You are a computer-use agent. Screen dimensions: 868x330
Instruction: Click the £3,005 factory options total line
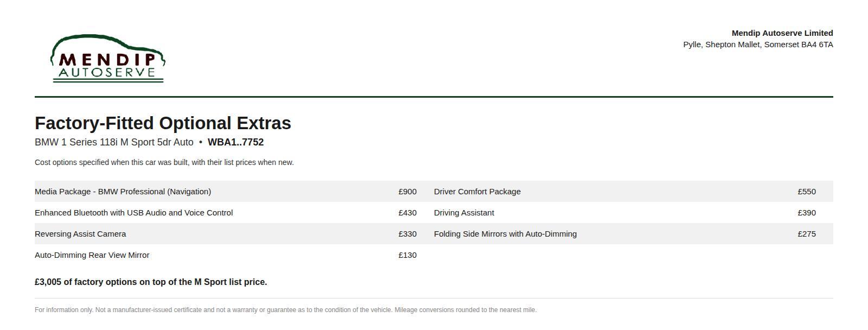[x=151, y=282]
